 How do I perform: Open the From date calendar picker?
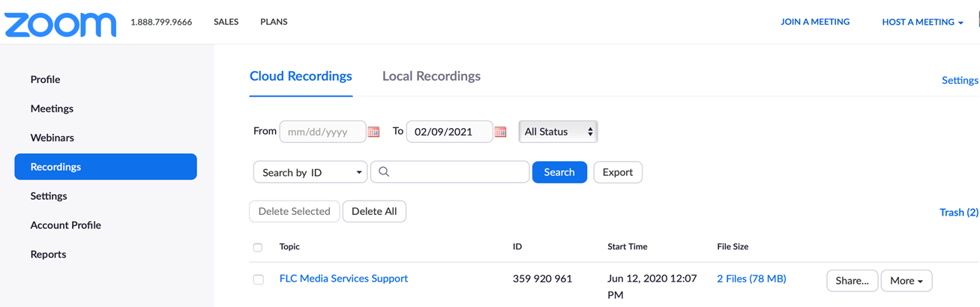[373, 132]
